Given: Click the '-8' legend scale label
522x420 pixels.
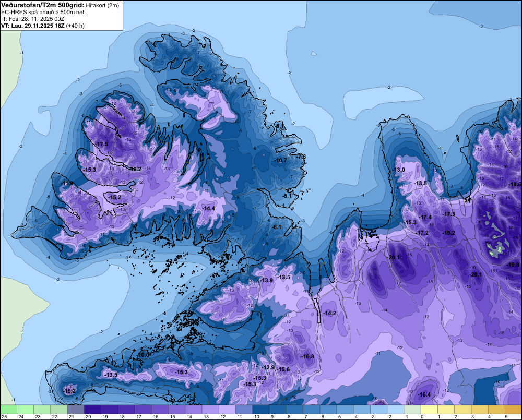Looking at the screenshot, I should click(288, 417).
